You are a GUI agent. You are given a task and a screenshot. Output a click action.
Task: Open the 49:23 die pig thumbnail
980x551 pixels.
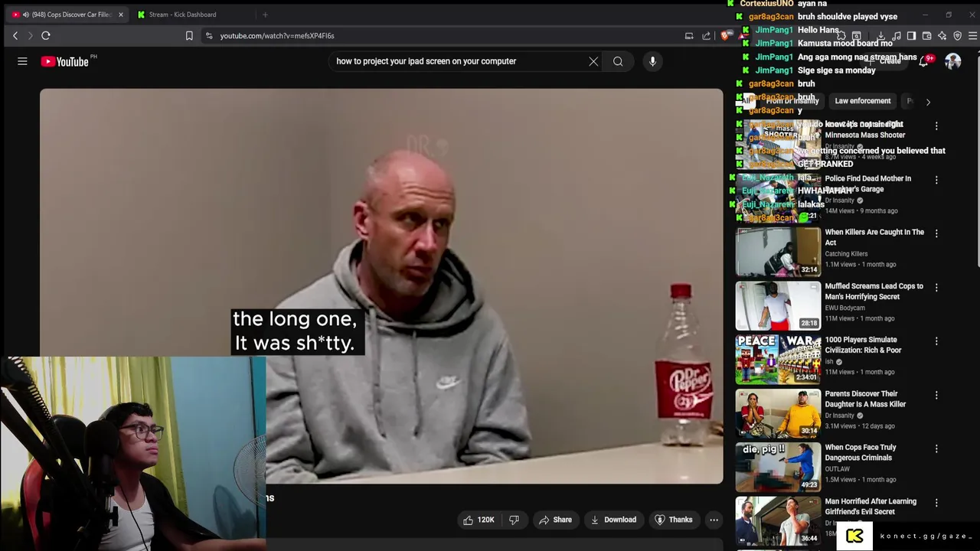778,467
